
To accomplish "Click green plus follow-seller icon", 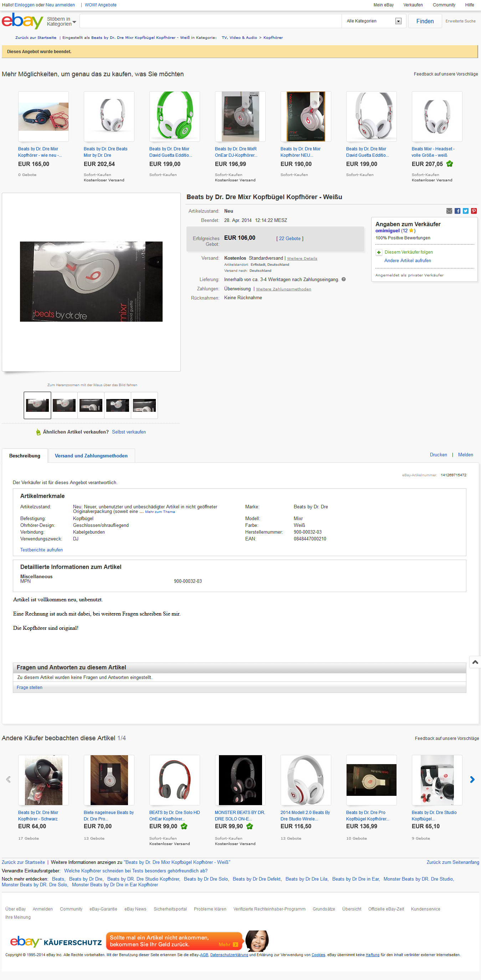I will pos(379,252).
